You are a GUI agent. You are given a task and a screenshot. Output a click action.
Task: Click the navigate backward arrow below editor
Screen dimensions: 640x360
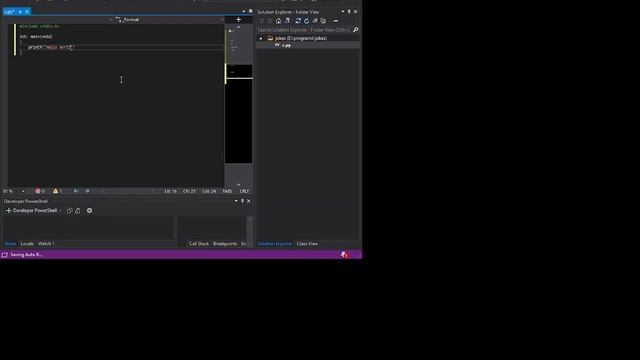click(76, 191)
